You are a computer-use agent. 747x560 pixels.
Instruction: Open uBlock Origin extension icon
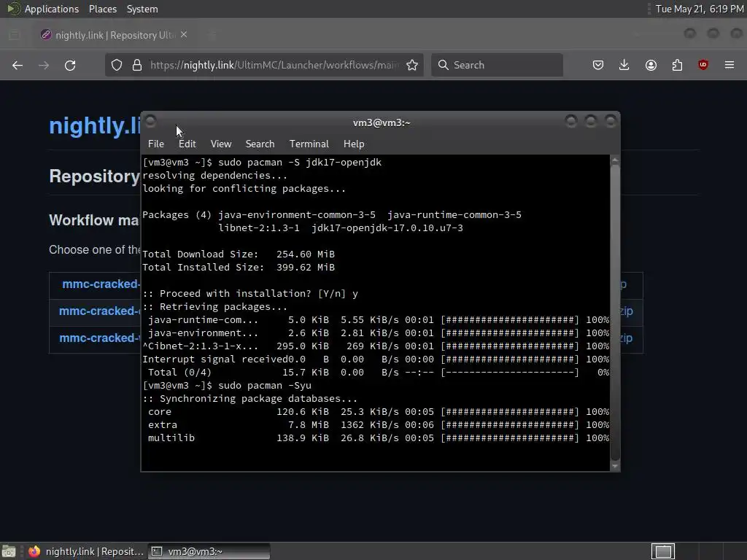point(703,65)
